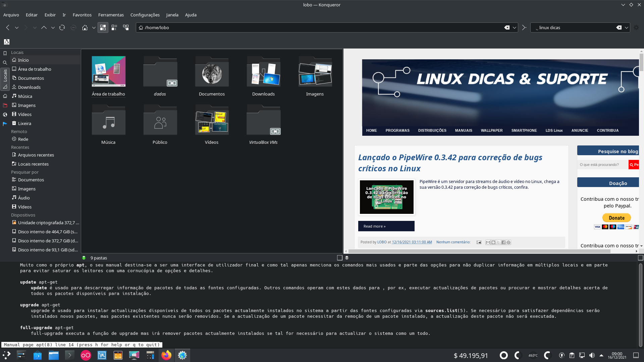Open the Arquivo menu
This screenshot has width=644, height=362.
click(x=11, y=15)
